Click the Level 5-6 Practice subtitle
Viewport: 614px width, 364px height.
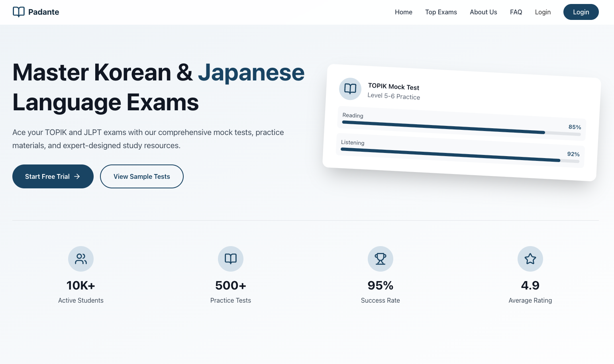point(394,97)
